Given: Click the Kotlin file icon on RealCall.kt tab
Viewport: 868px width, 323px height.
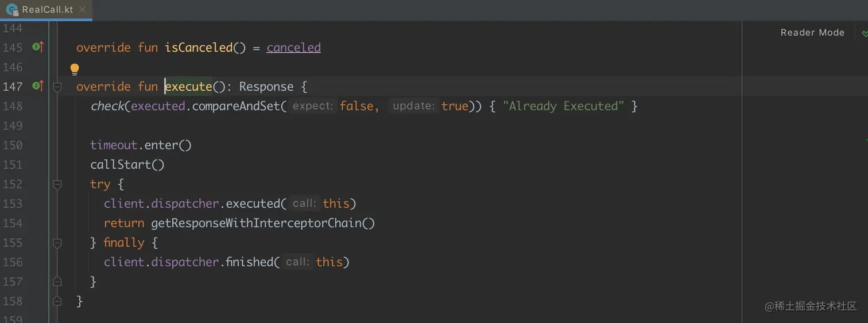Looking at the screenshot, I should pyautogui.click(x=11, y=10).
